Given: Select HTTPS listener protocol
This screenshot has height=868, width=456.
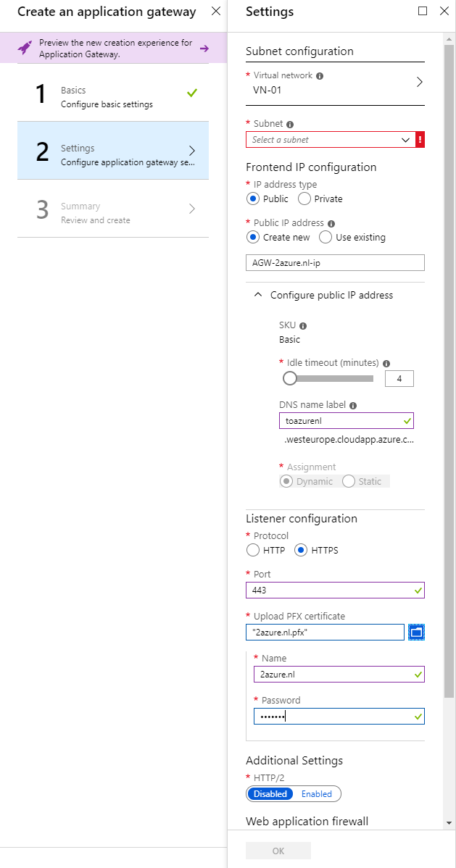Looking at the screenshot, I should [301, 550].
